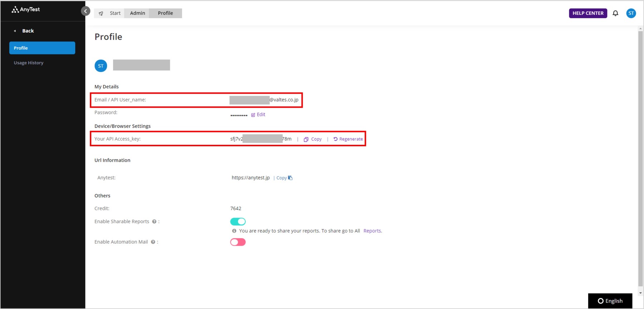This screenshot has height=309, width=644.
Task: Click the notification bell icon
Action: pyautogui.click(x=615, y=13)
